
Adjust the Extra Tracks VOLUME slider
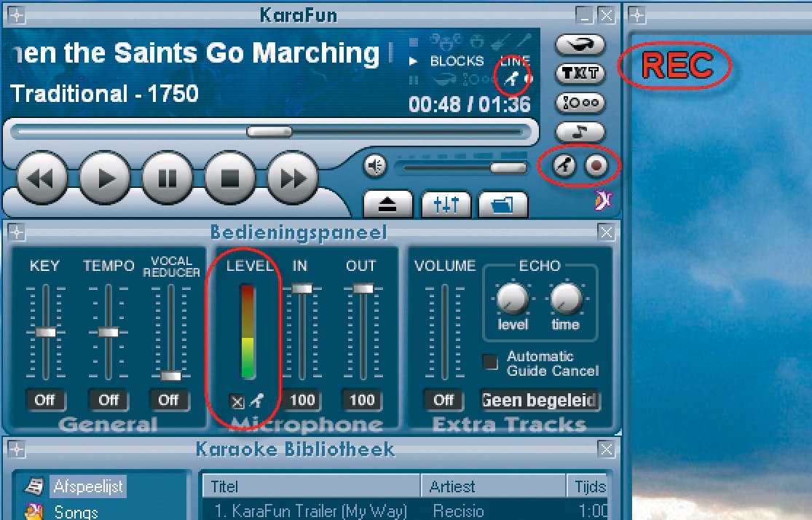tap(444, 332)
